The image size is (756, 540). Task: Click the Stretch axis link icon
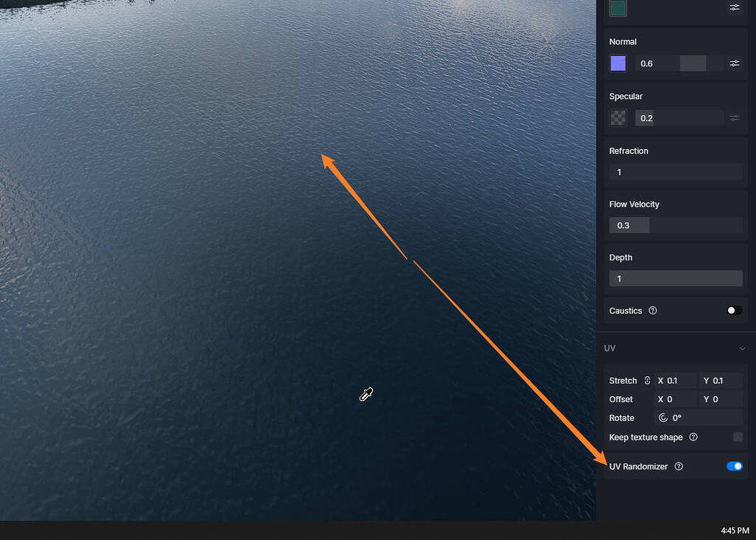[x=647, y=380]
